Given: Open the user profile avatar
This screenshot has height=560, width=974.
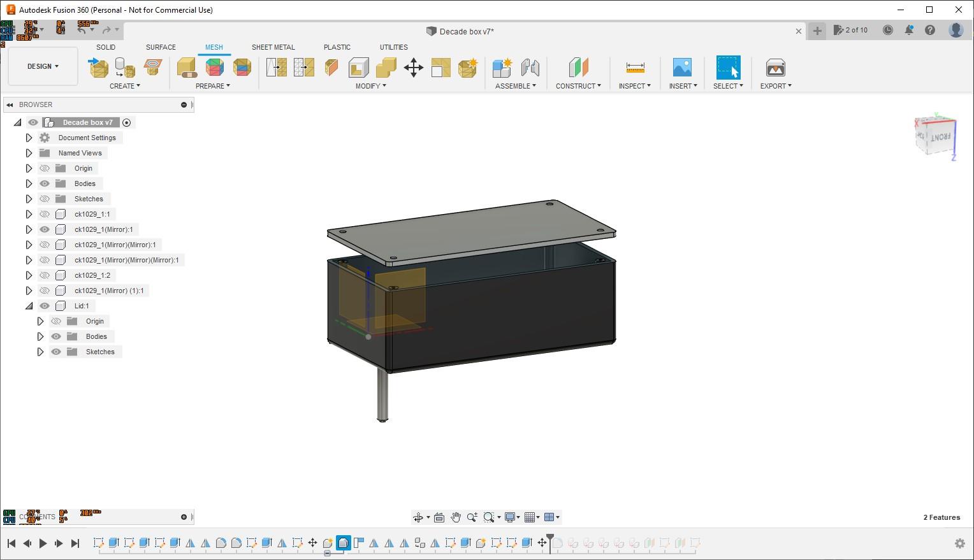Looking at the screenshot, I should [x=956, y=30].
